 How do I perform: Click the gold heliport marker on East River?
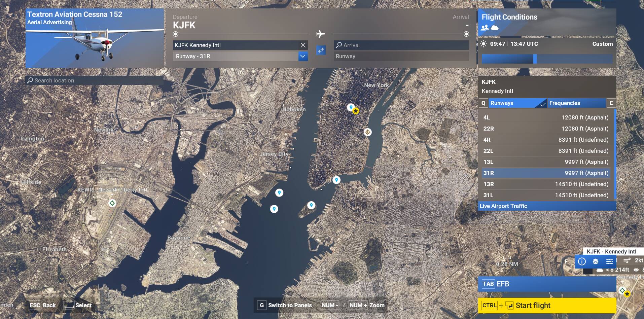[368, 132]
